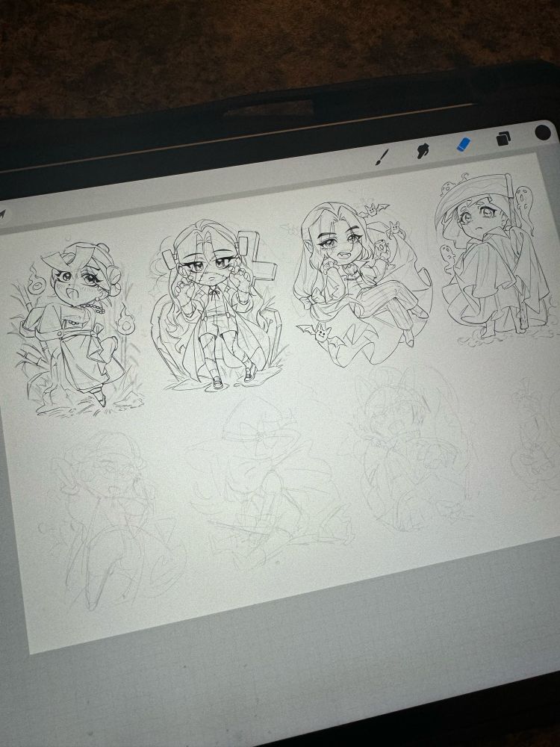Open the Layers panel icon

click(503, 139)
